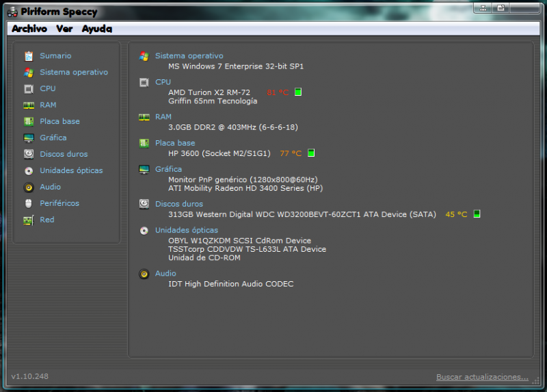
Task: Click the Sumario clipboard icon in sidebar
Action: click(29, 56)
